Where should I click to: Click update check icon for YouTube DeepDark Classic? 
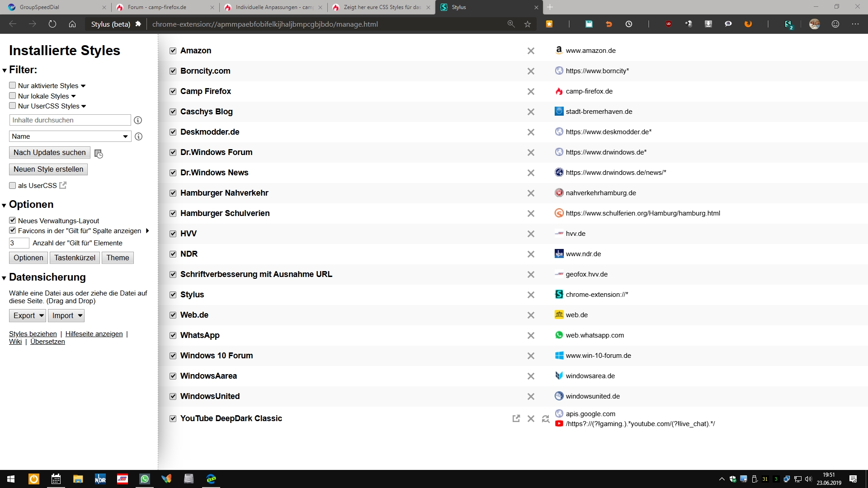(x=546, y=419)
